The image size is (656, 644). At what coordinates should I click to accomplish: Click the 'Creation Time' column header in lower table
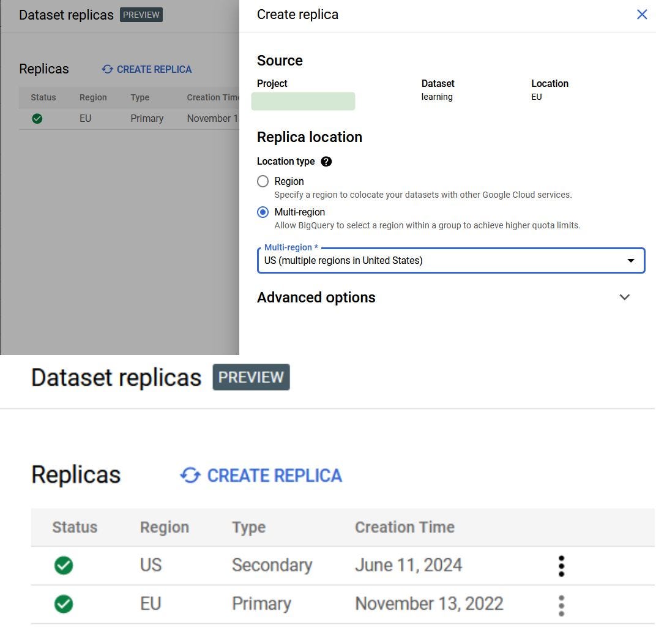404,527
